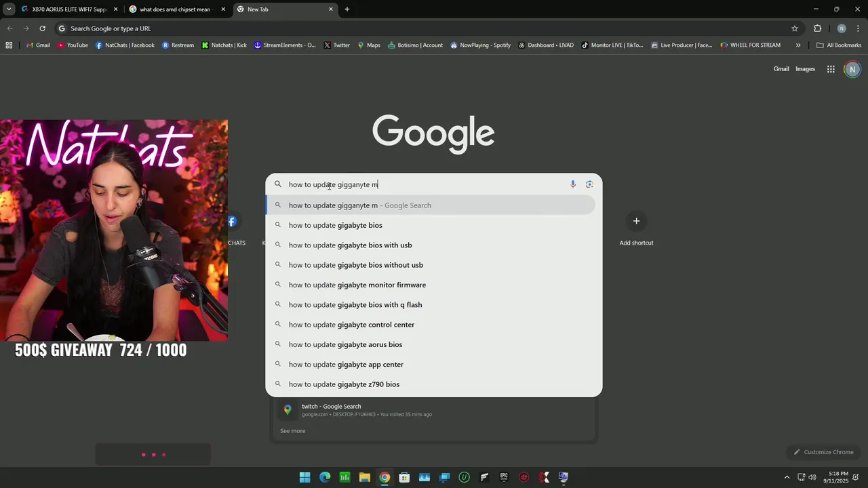Open the bookmarks bar apps grid
868x488 pixels.
(9, 45)
